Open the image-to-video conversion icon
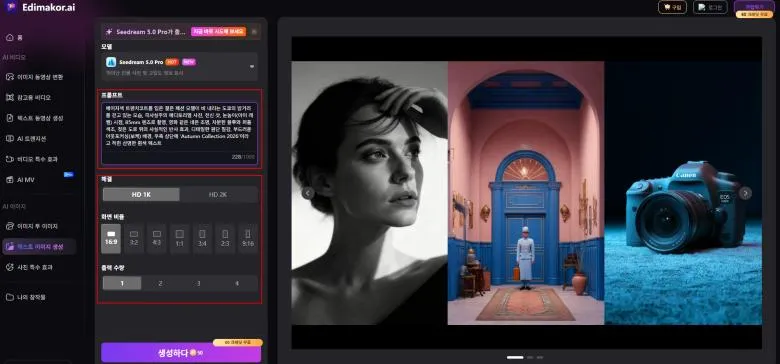The width and height of the screenshot is (780, 364). pos(9,77)
